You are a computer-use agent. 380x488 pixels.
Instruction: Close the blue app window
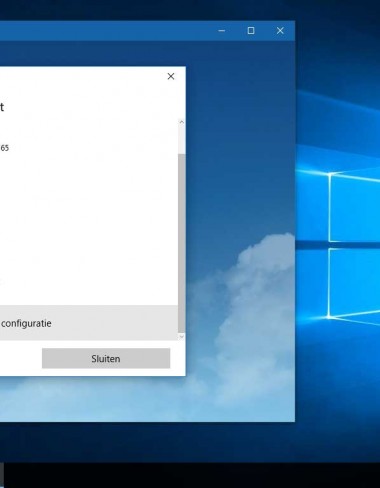[x=280, y=31]
